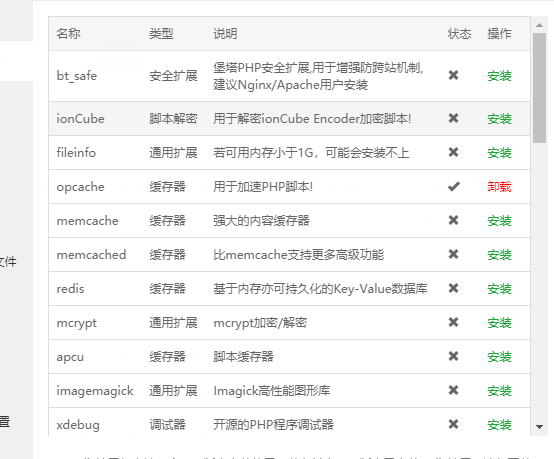Click the mcrypt X status icon
554x459 pixels.
click(x=453, y=322)
